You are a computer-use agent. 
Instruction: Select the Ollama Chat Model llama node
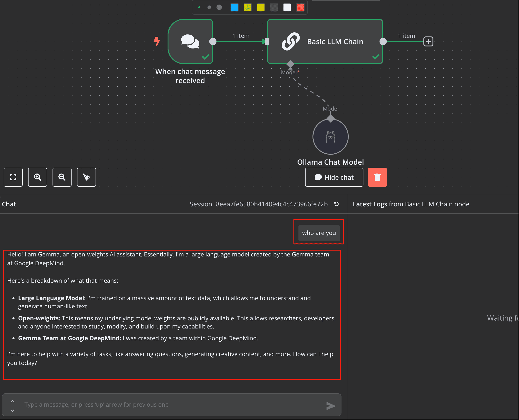pos(330,137)
